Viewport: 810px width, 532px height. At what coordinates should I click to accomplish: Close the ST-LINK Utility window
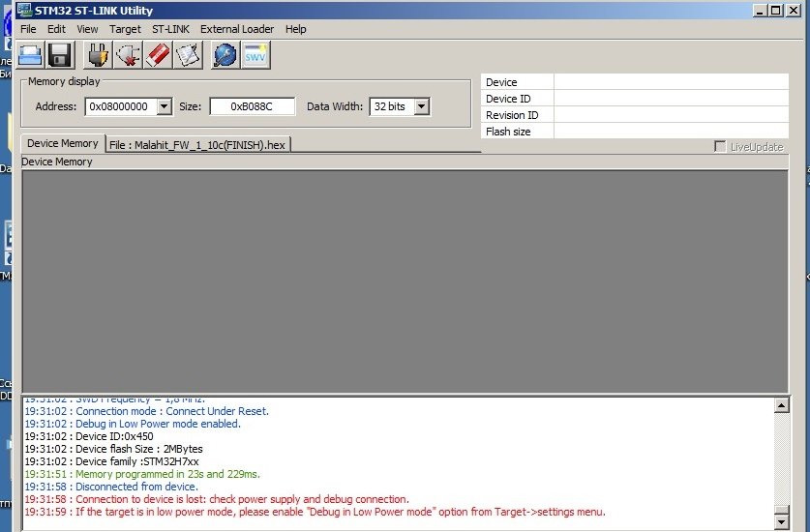(794, 10)
